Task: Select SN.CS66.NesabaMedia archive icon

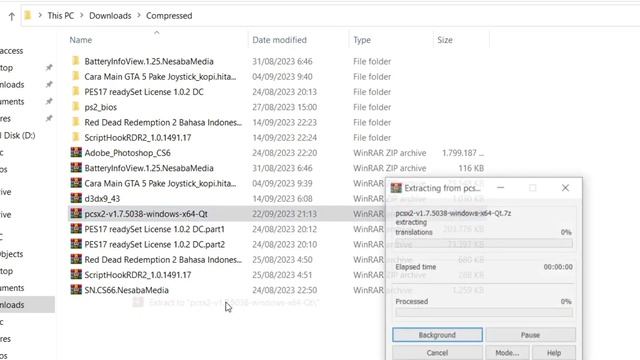Action: [76, 290]
